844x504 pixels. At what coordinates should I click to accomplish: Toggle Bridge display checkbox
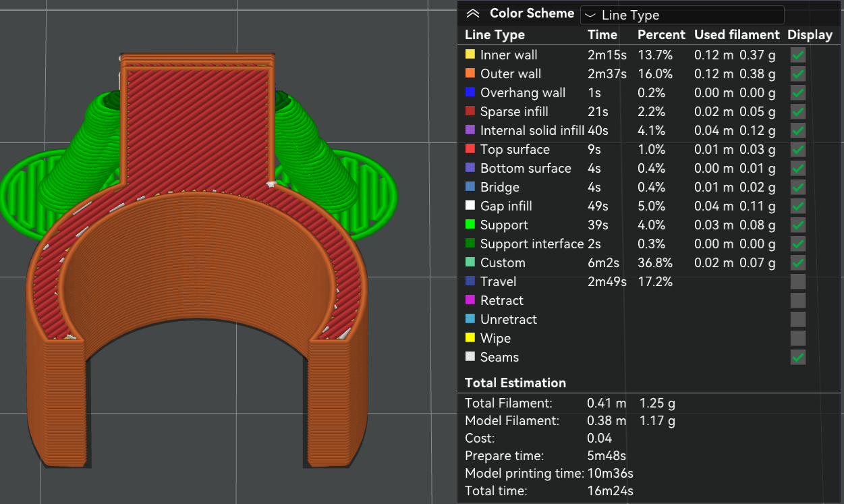tap(798, 187)
